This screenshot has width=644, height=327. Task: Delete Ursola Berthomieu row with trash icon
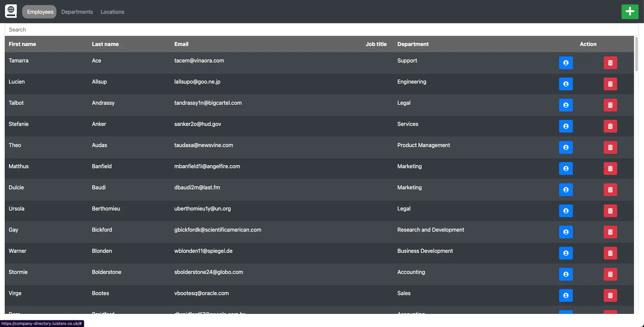(x=610, y=211)
